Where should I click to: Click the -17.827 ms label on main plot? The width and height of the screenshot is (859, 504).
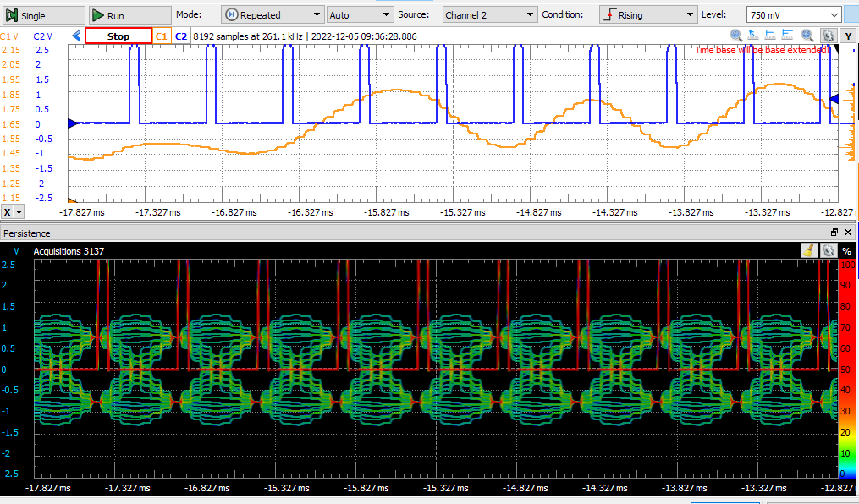pyautogui.click(x=82, y=212)
